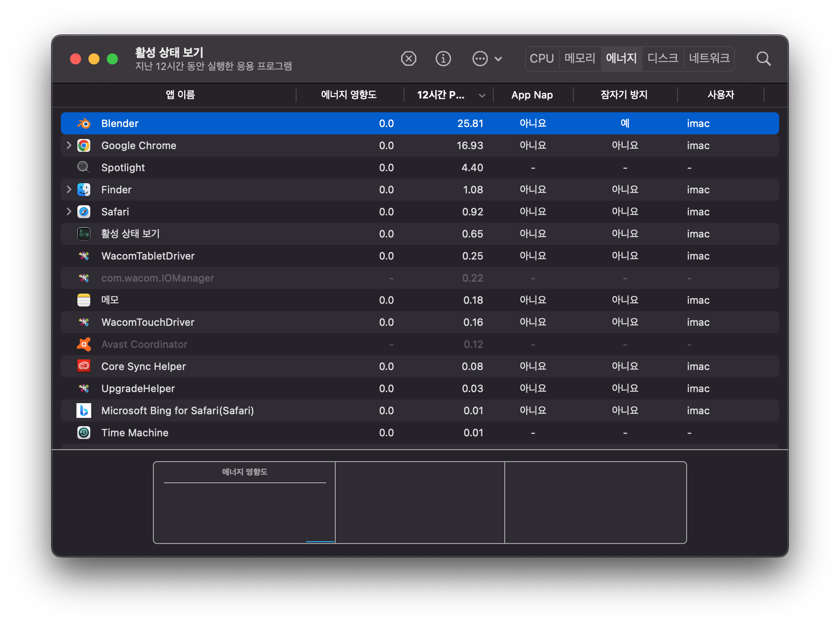Switch to the 디스크 tab
The height and width of the screenshot is (625, 840).
[x=663, y=58]
